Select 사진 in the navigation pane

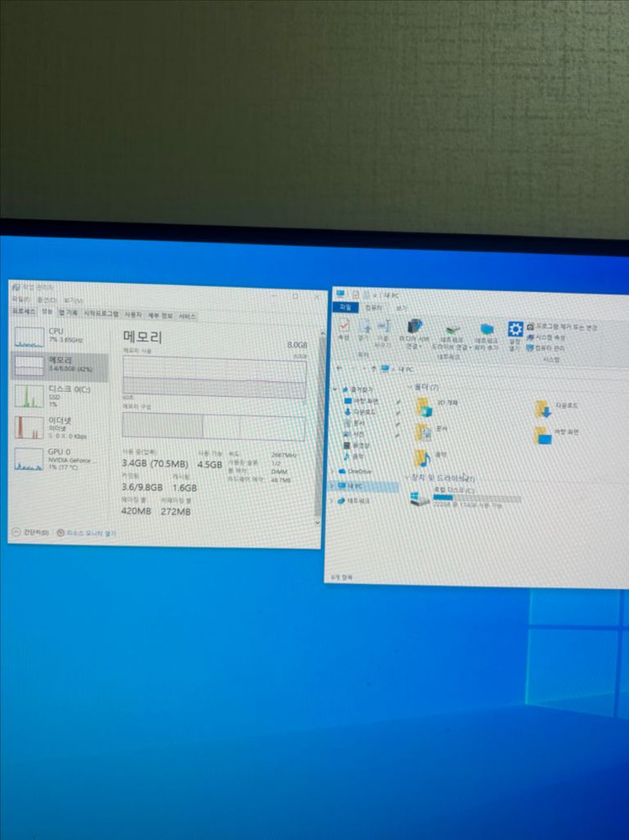pyautogui.click(x=354, y=434)
